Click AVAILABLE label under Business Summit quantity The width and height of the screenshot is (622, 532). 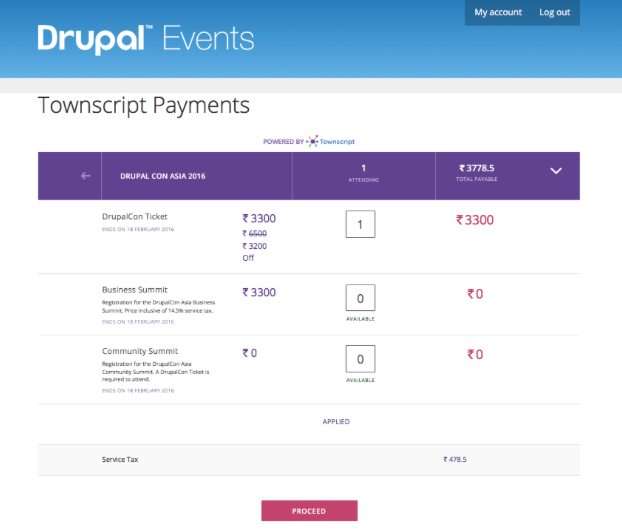[x=360, y=319]
